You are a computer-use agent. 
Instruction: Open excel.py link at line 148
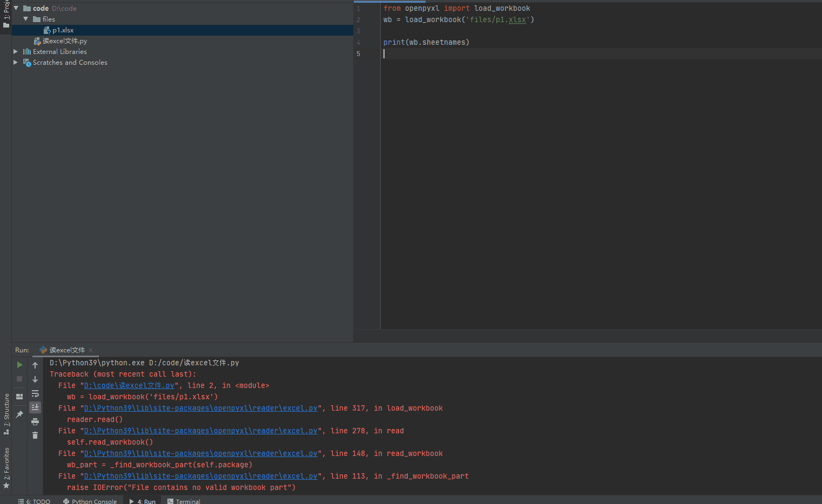(x=201, y=453)
